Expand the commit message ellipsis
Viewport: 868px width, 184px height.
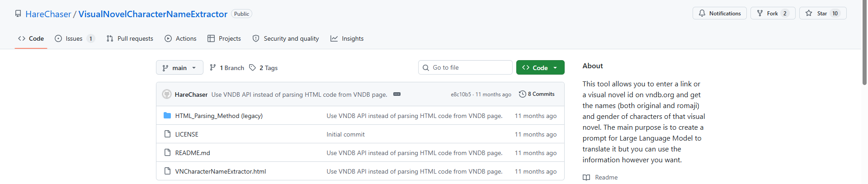coord(397,94)
